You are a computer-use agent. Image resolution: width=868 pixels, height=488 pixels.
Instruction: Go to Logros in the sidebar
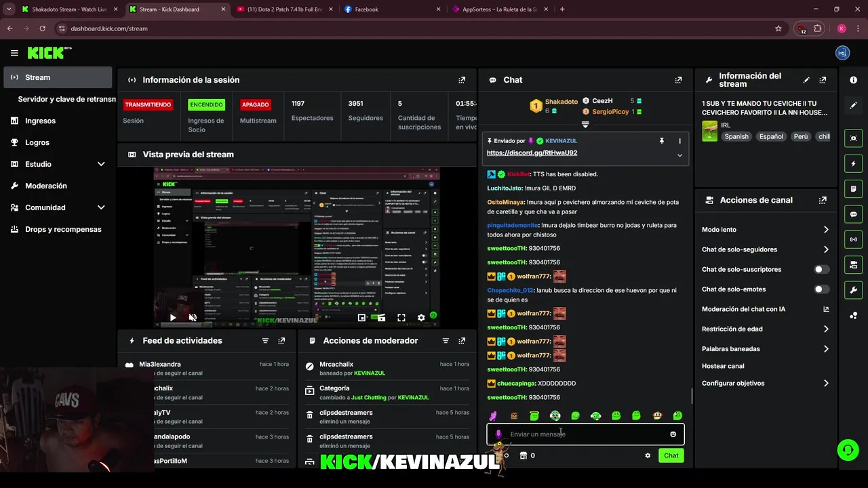click(x=58, y=142)
